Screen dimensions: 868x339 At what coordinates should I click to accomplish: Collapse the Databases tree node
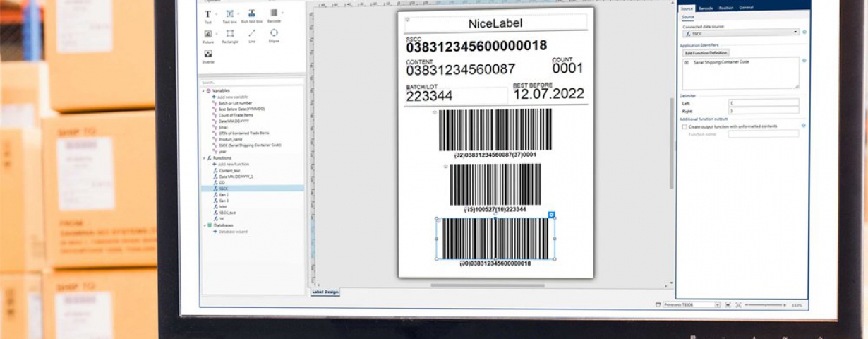204,225
